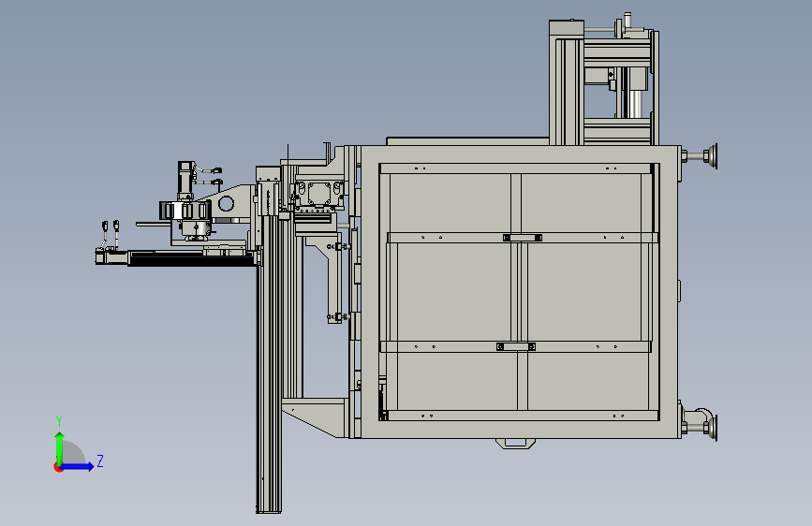Select the handle beneath the cabinet frame
Viewport: 812px width, 526px height.
pyautogui.click(x=515, y=443)
